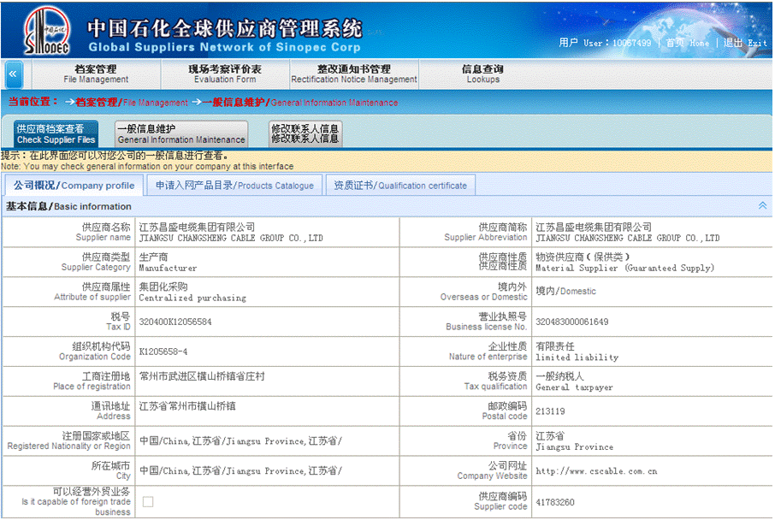Open the Evaluation Form menu
Screen dimensions: 775x532
pyautogui.click(x=225, y=74)
